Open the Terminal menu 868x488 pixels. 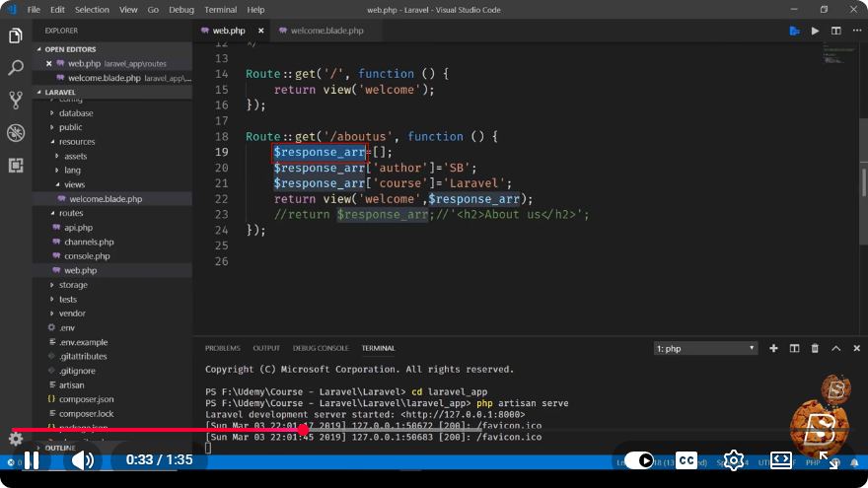coord(220,10)
